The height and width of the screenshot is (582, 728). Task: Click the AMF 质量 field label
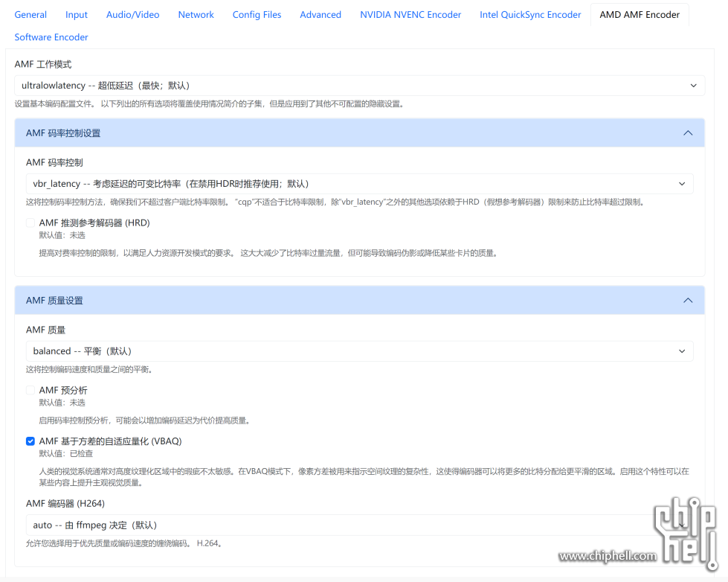pyautogui.click(x=45, y=330)
